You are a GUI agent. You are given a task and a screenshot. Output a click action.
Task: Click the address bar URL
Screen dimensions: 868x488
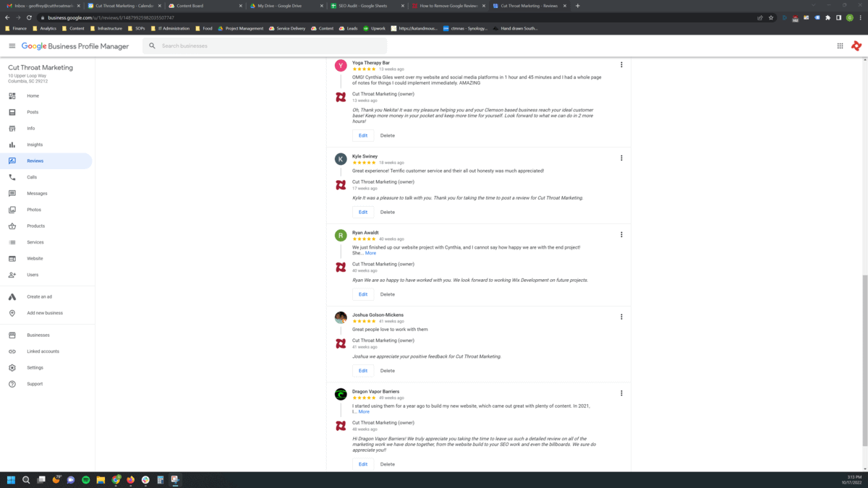tap(111, 17)
